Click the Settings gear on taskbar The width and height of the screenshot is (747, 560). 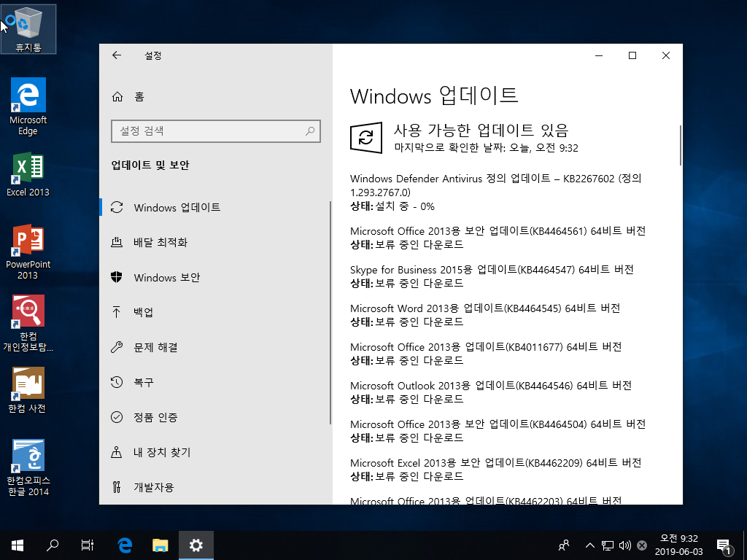[x=196, y=545]
